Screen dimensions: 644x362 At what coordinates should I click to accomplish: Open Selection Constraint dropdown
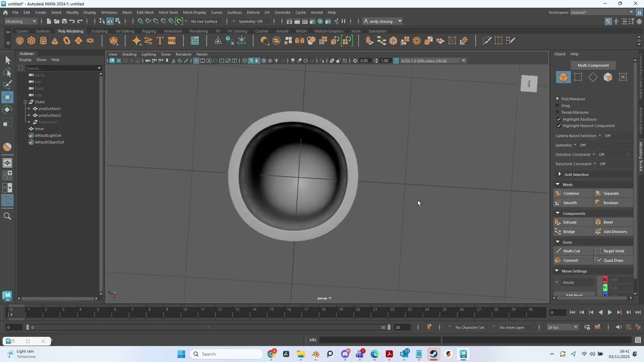click(594, 154)
